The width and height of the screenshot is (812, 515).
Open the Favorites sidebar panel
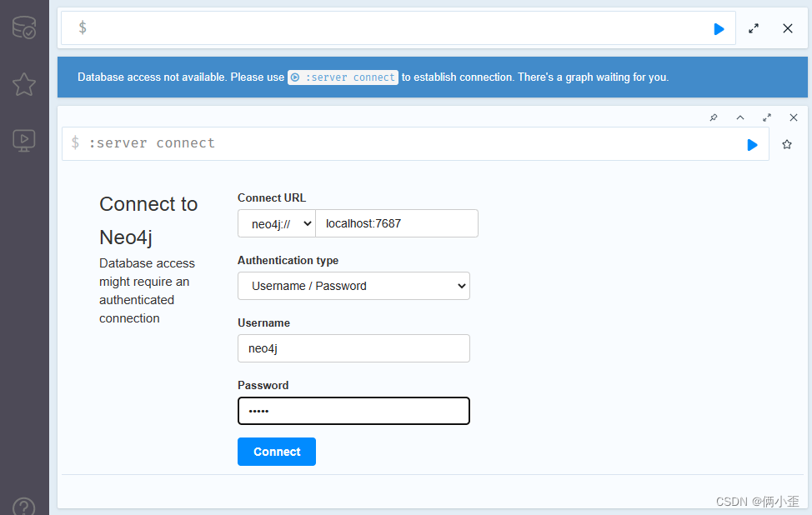24,84
